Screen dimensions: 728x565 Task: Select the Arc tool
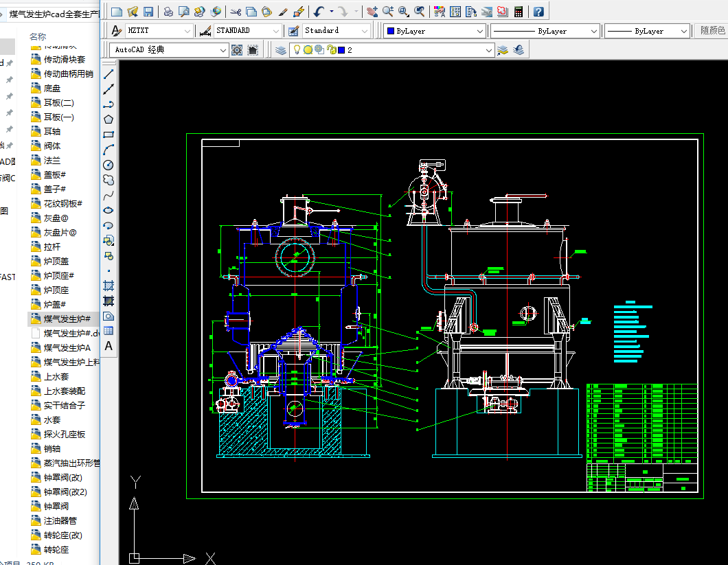point(109,150)
